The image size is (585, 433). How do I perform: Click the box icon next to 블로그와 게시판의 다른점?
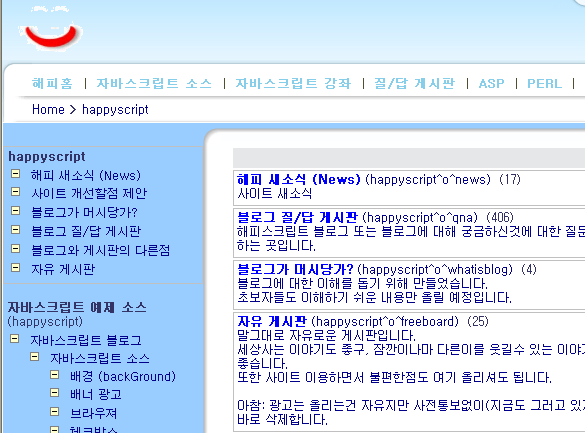pyautogui.click(x=15, y=248)
